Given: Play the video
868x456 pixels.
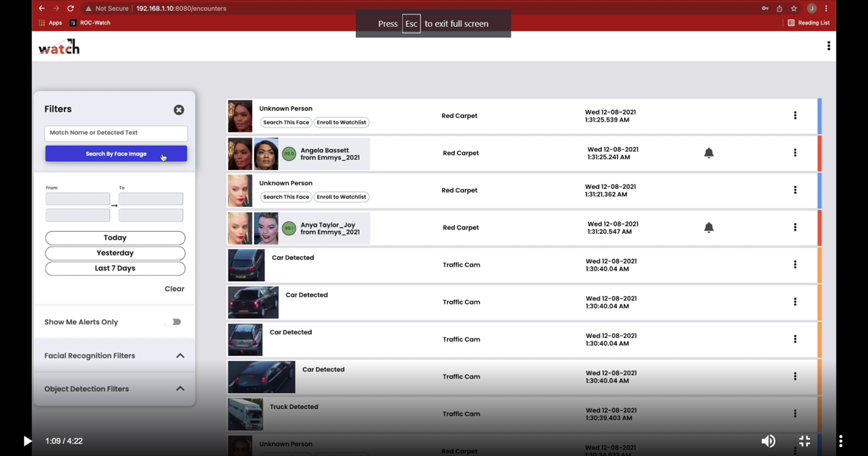Looking at the screenshot, I should 27,441.
